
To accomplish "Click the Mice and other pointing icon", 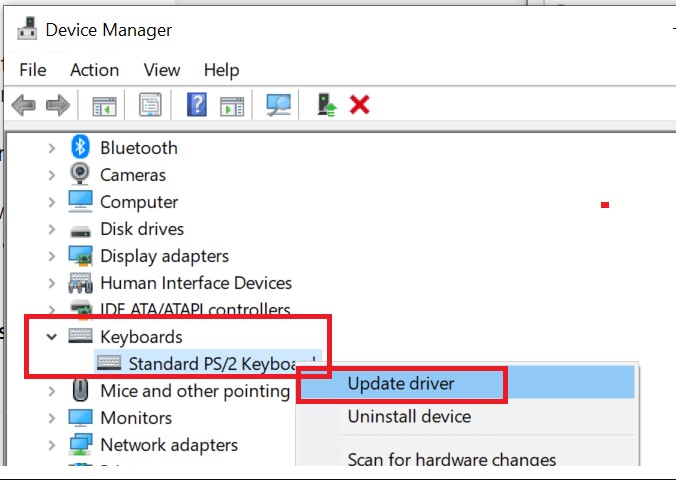I will click(80, 390).
